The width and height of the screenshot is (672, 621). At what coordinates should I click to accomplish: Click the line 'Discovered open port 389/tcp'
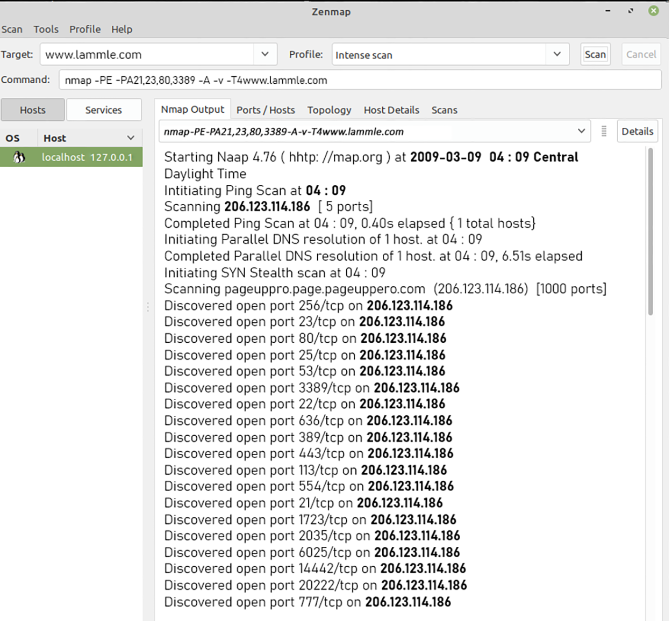tap(309, 437)
